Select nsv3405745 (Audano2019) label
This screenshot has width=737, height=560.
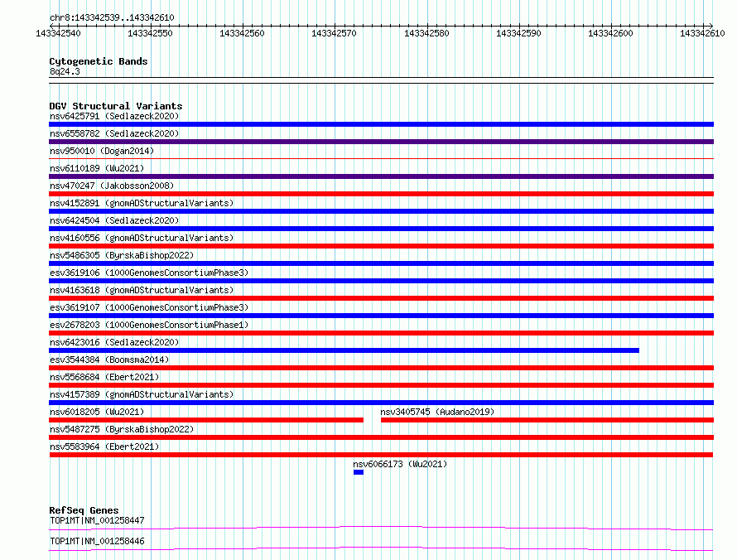click(437, 412)
